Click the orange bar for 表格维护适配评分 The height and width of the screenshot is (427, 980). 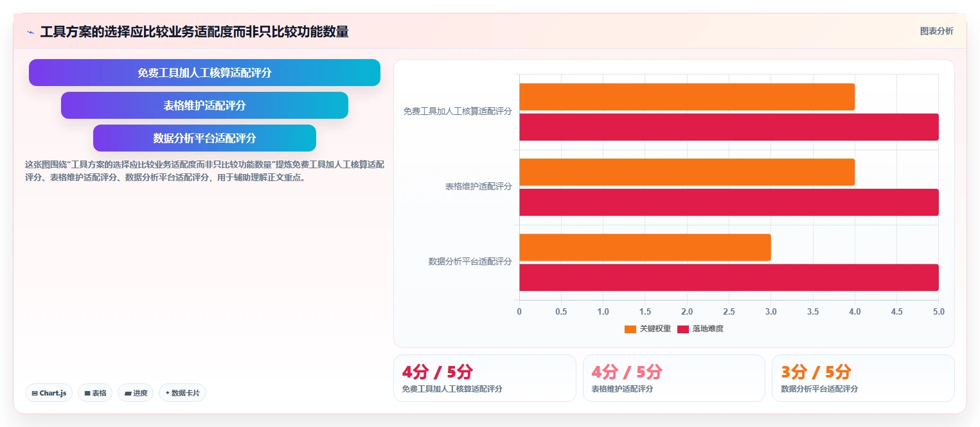[687, 172]
